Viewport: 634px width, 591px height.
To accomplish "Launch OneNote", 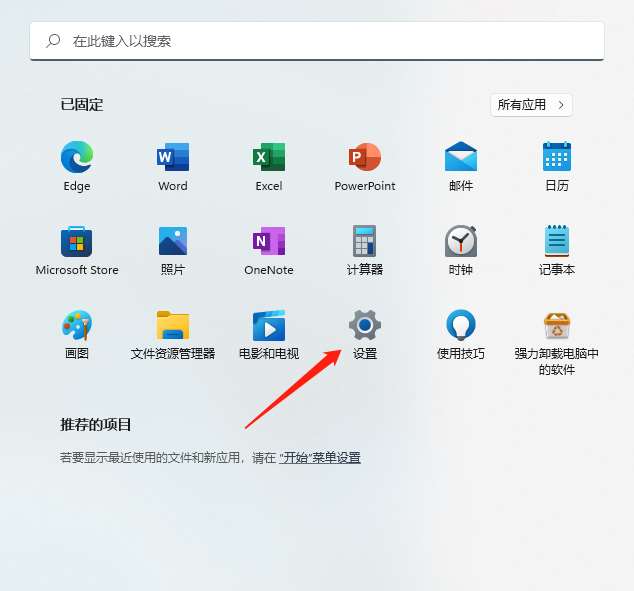I will pos(269,241).
